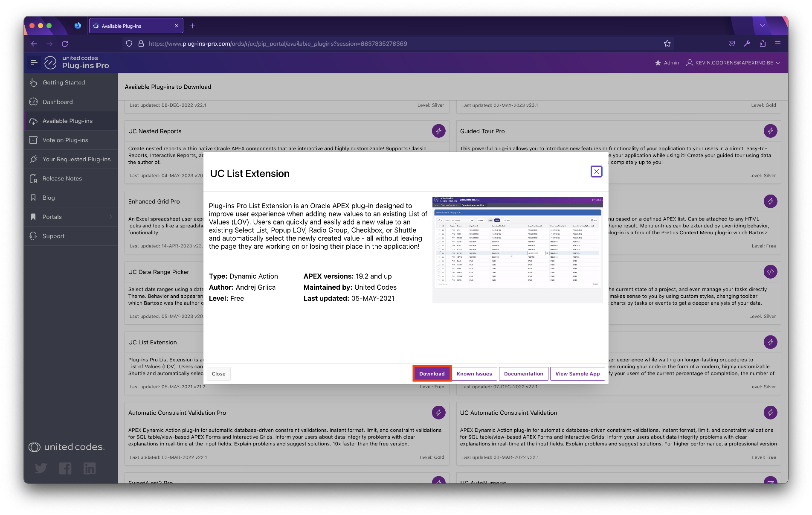Image resolution: width=812 pixels, height=515 pixels.
Task: Click the Requested Plug-ins plug icon
Action: 33,159
